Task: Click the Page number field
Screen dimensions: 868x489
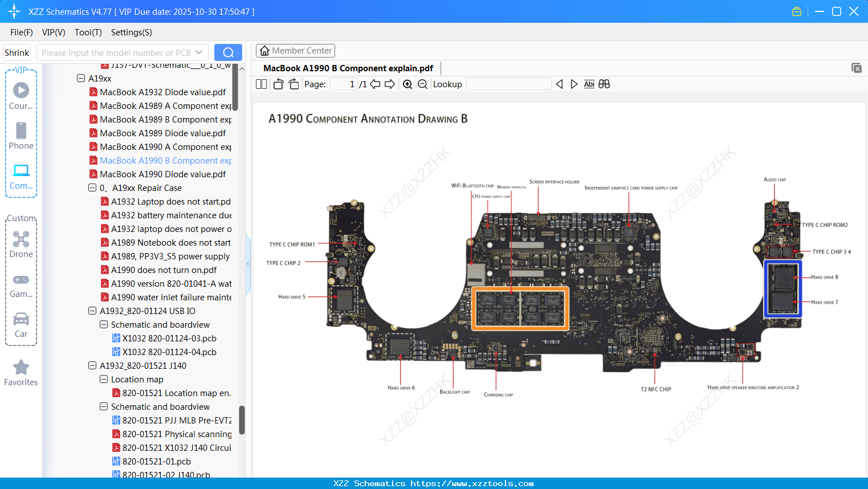Action: 344,84
